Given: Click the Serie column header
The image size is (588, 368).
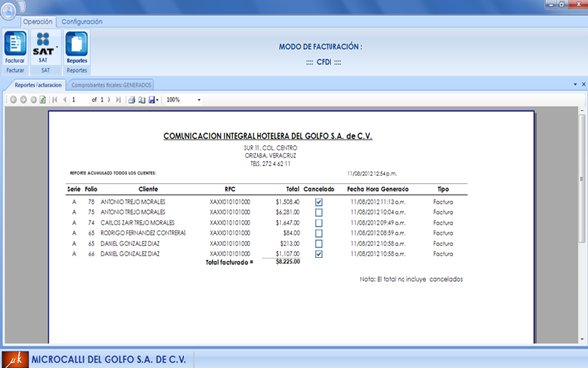Looking at the screenshot, I should 74,189.
